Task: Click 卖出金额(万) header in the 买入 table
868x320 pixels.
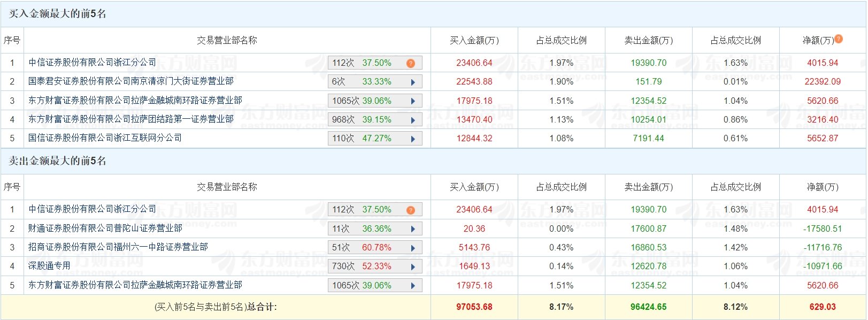Action: point(649,40)
